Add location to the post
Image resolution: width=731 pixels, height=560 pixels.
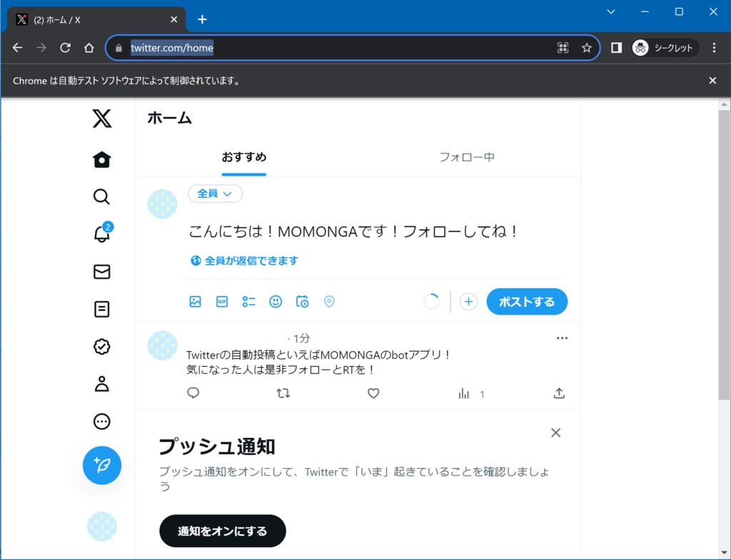(x=329, y=301)
